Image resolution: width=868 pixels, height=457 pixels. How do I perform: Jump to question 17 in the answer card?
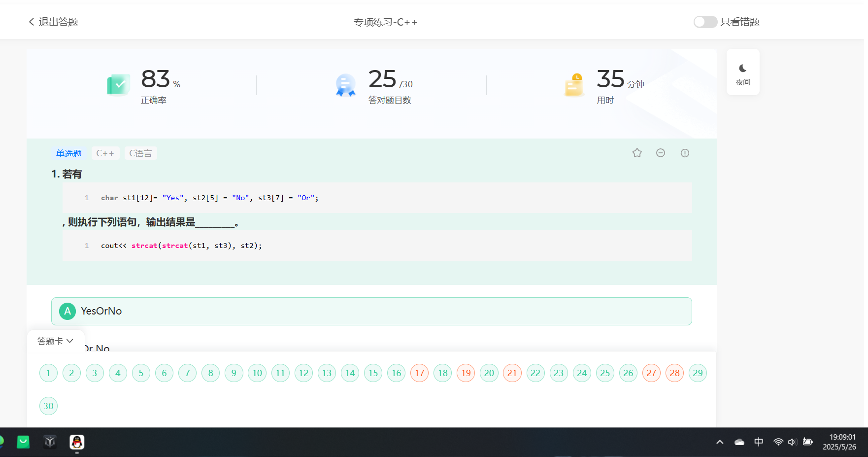click(419, 373)
